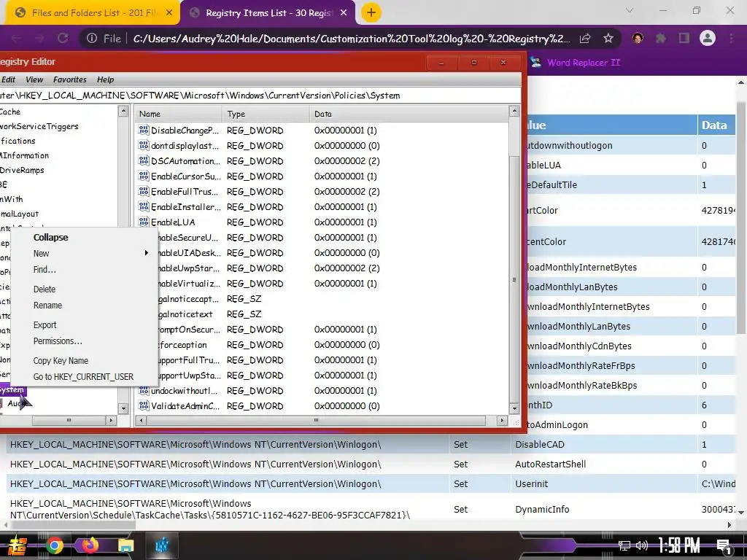Reload the page in Chrome
The image size is (747, 560).
[x=63, y=39]
